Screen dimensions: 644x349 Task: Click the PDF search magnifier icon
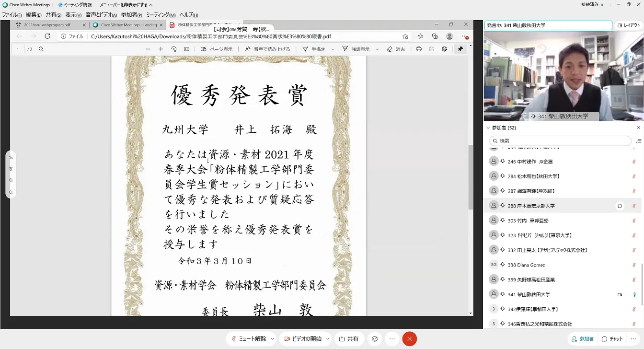point(41,49)
